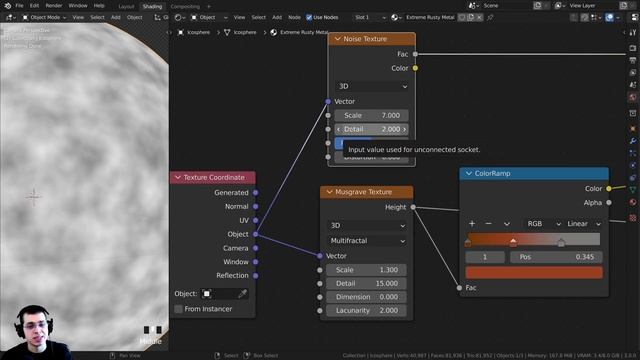Collapse the ColorRamp node
This screenshot has width=640, height=360.
tap(469, 173)
